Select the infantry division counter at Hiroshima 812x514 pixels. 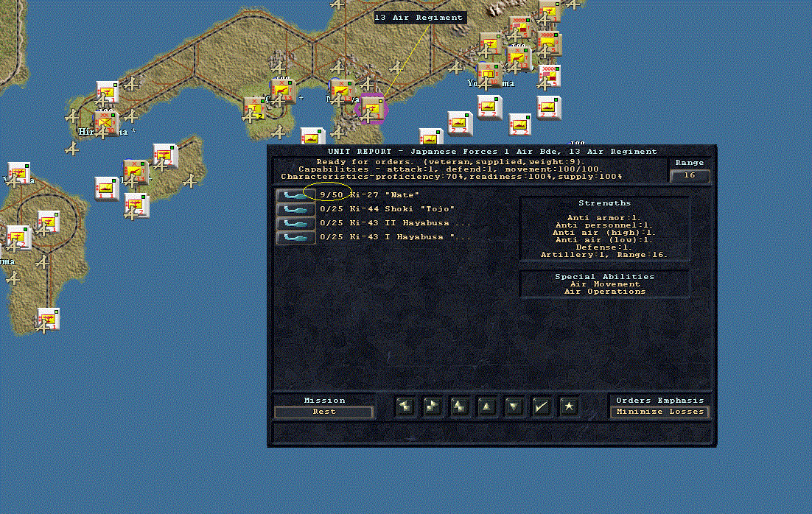click(106, 123)
